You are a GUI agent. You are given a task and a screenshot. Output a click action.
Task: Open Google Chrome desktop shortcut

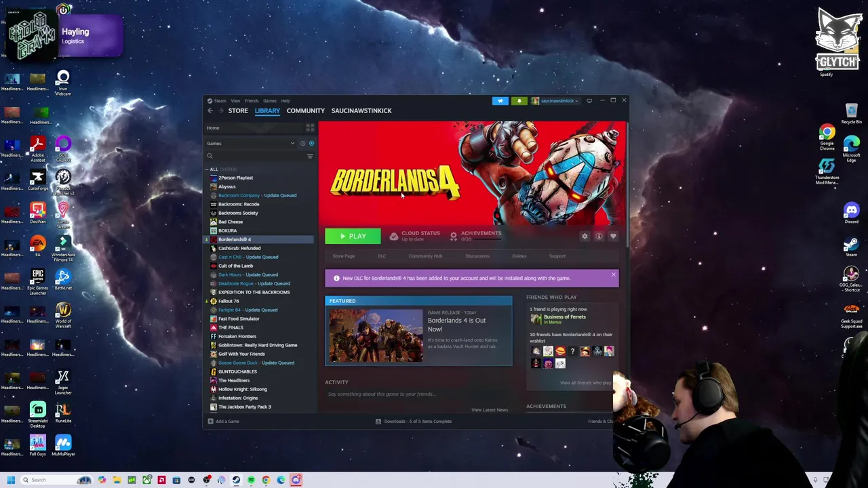click(x=827, y=138)
